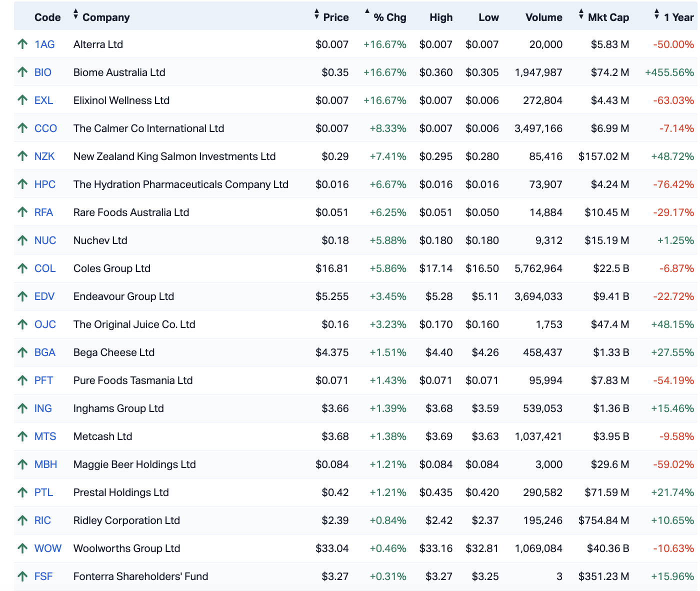Screen dimensions: 700x591
Task: Open the PTL stock code link
Action: tap(43, 492)
